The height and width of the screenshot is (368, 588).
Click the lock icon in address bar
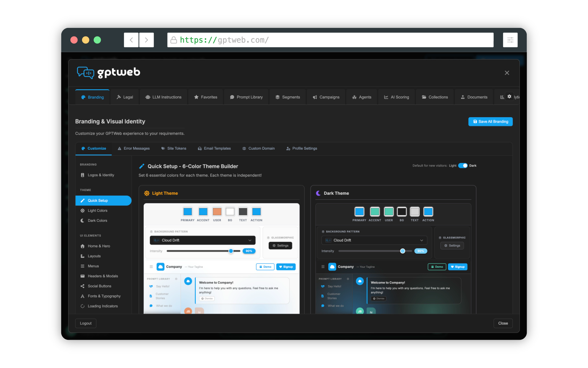tap(174, 40)
